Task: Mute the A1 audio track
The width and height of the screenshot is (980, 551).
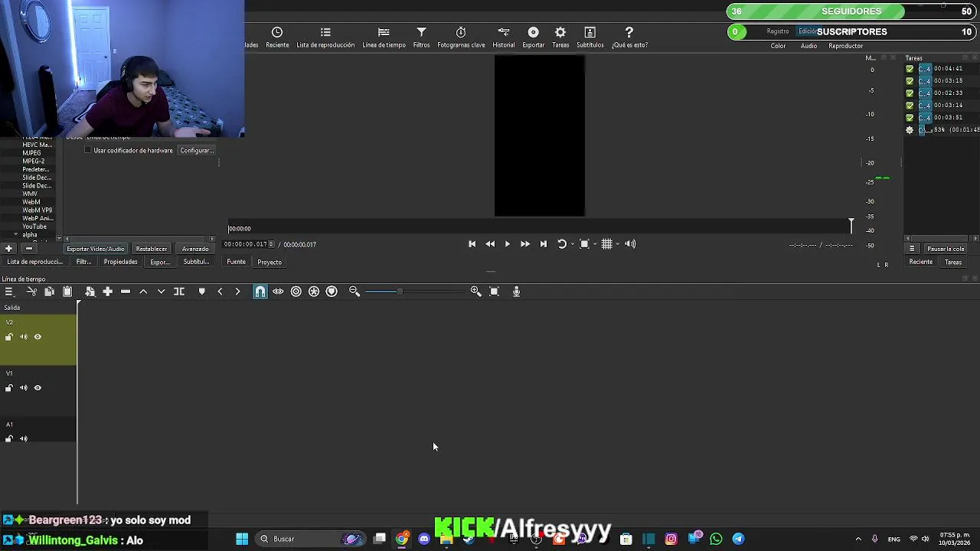Action: (x=23, y=439)
